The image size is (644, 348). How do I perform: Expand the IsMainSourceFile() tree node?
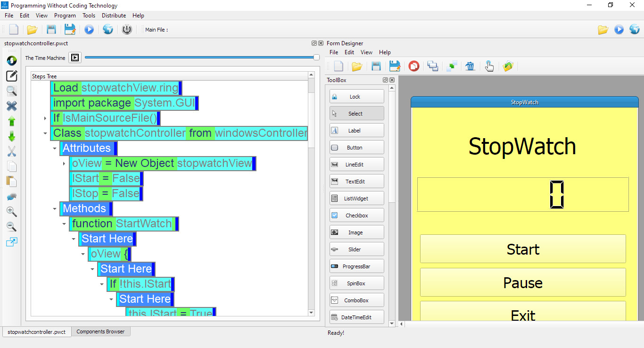(45, 118)
